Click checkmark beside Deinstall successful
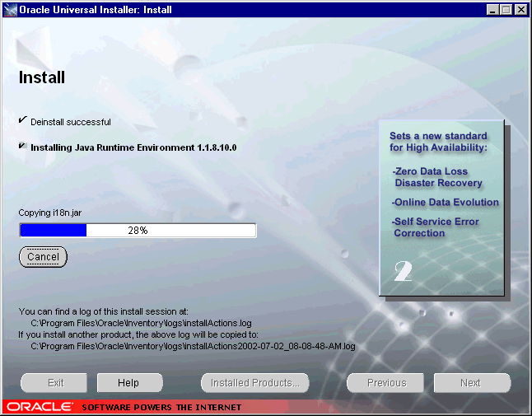Viewport: 532px width, 416px height. tap(23, 119)
